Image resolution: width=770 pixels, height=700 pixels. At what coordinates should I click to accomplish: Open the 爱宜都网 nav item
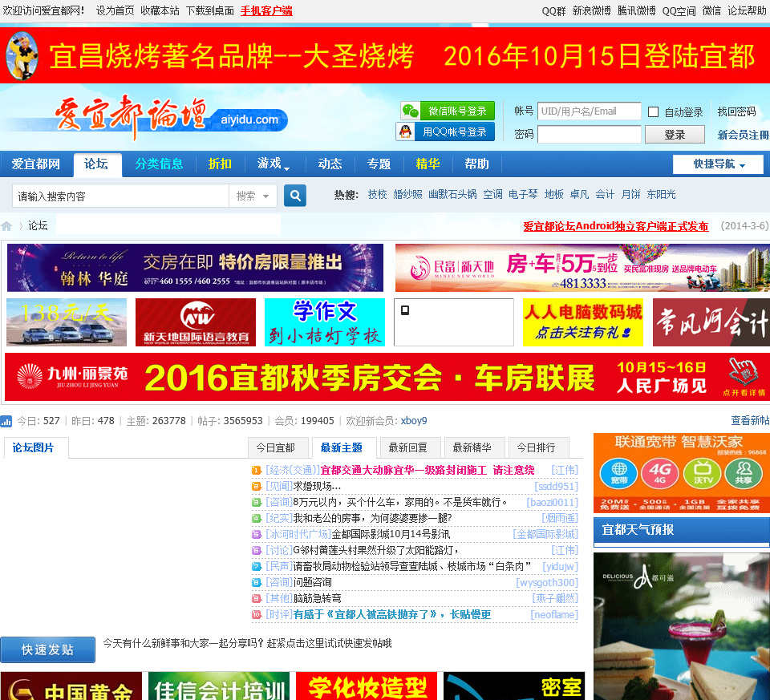tap(35, 164)
